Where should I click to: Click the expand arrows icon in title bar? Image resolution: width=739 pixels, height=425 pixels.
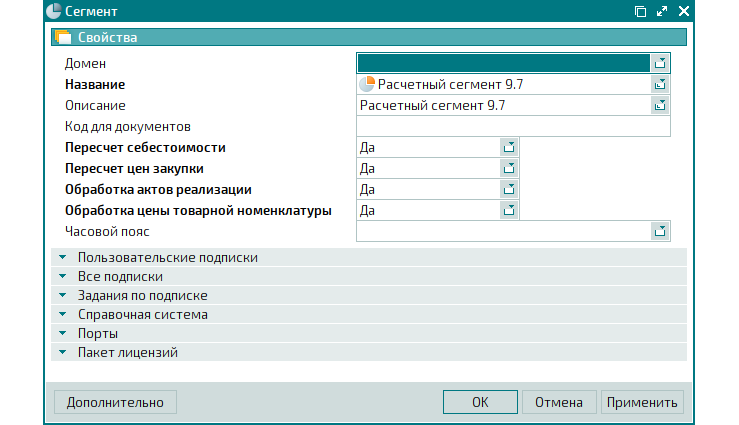coord(662,11)
